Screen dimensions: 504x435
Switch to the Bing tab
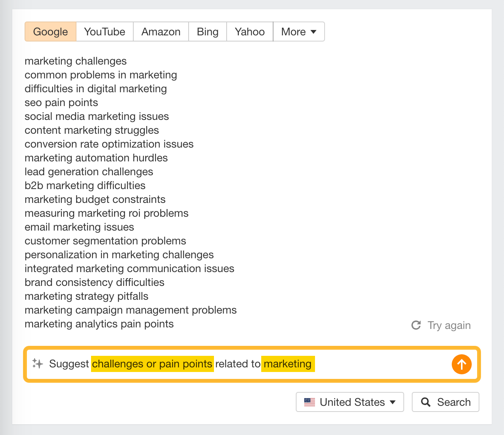[207, 32]
